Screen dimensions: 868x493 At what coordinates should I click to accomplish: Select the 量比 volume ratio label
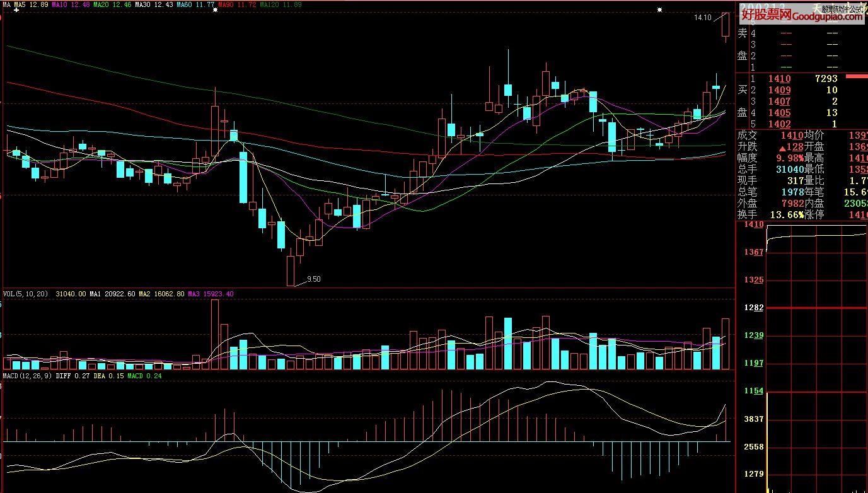[x=814, y=180]
